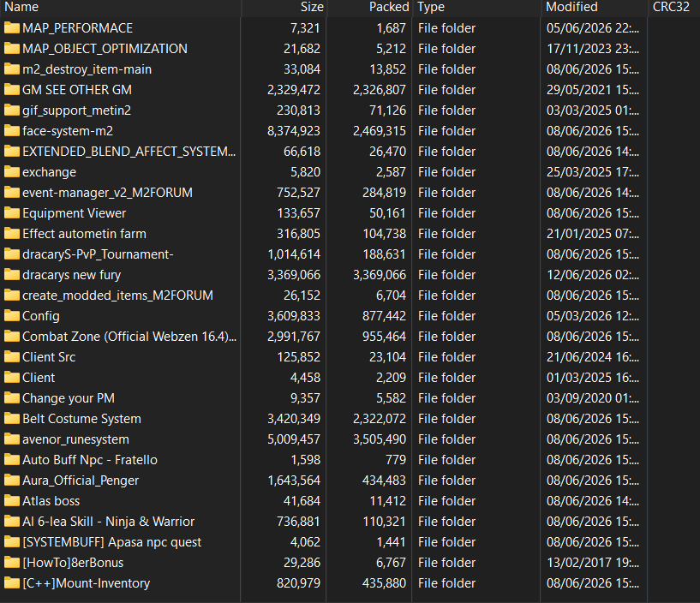Click the modified date 13/02/2017

point(593,562)
